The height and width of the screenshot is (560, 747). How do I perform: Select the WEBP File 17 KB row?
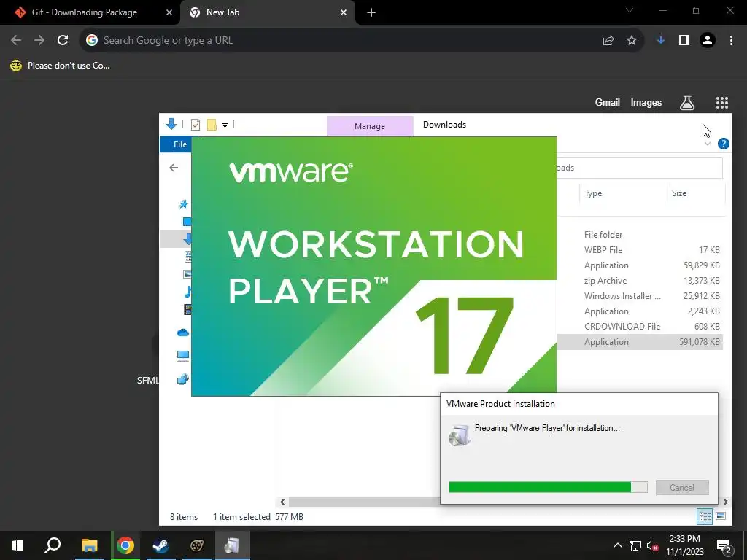click(x=640, y=250)
